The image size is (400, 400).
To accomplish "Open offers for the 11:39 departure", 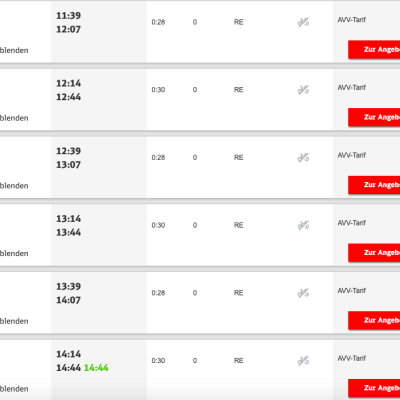I will coord(374,50).
